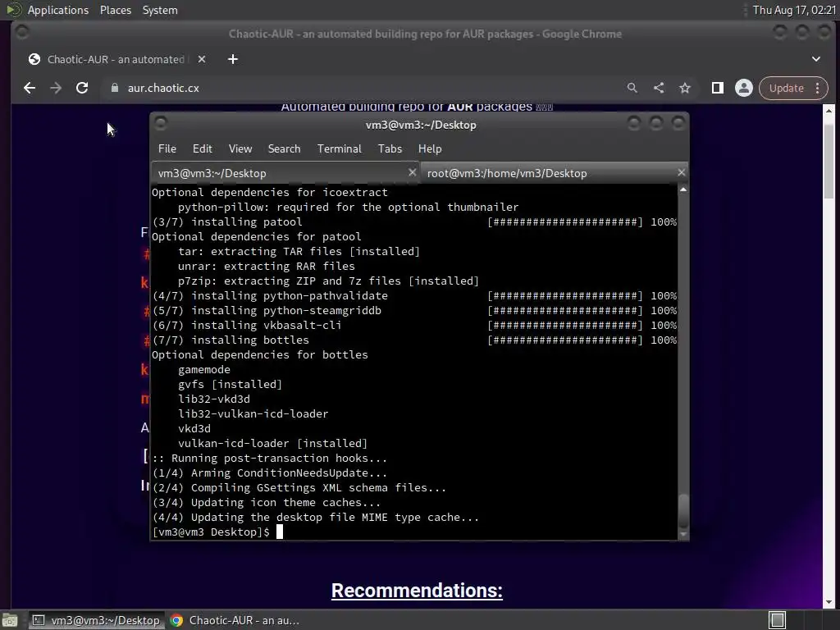Click the Thu Aug 17 clock
Screen dimensions: 840x630
(x=793, y=10)
